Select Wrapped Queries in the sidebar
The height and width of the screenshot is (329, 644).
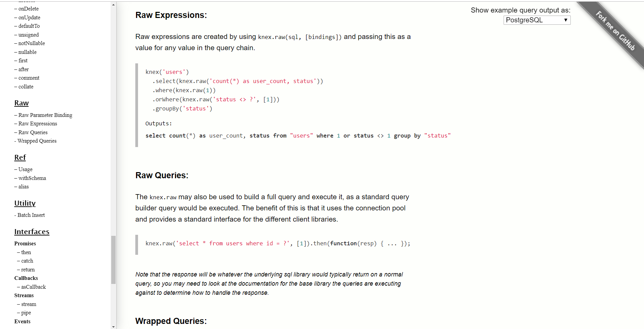click(x=37, y=141)
